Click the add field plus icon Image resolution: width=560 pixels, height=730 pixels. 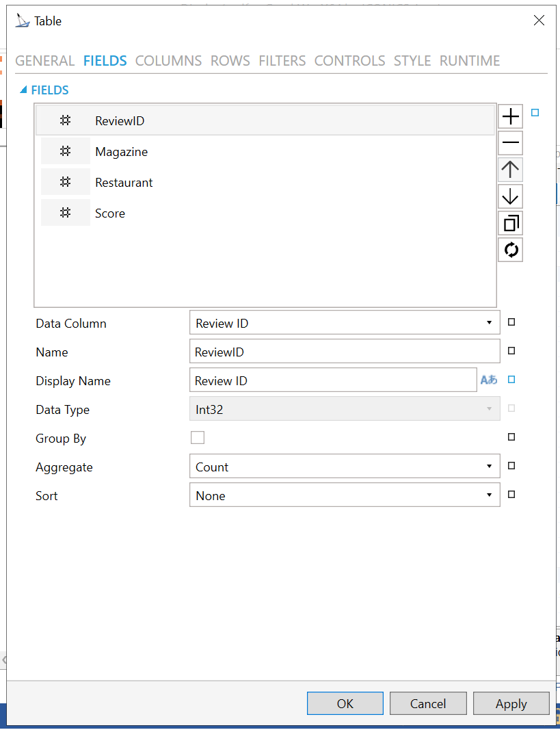coord(510,117)
